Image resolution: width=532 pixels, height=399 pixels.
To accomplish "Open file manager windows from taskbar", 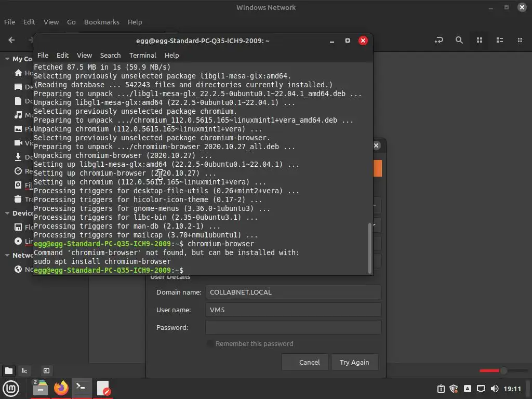I will tap(41, 388).
